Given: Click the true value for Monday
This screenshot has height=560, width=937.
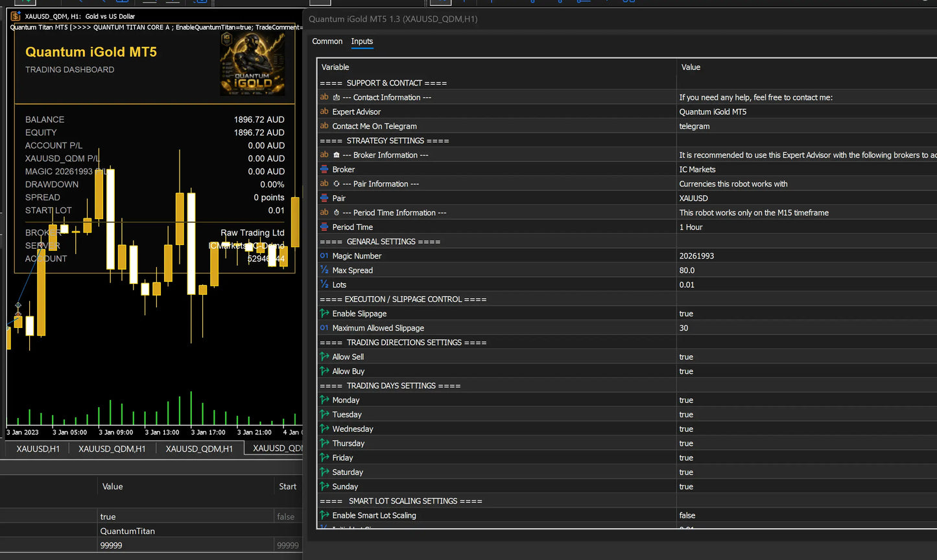Looking at the screenshot, I should coord(686,400).
